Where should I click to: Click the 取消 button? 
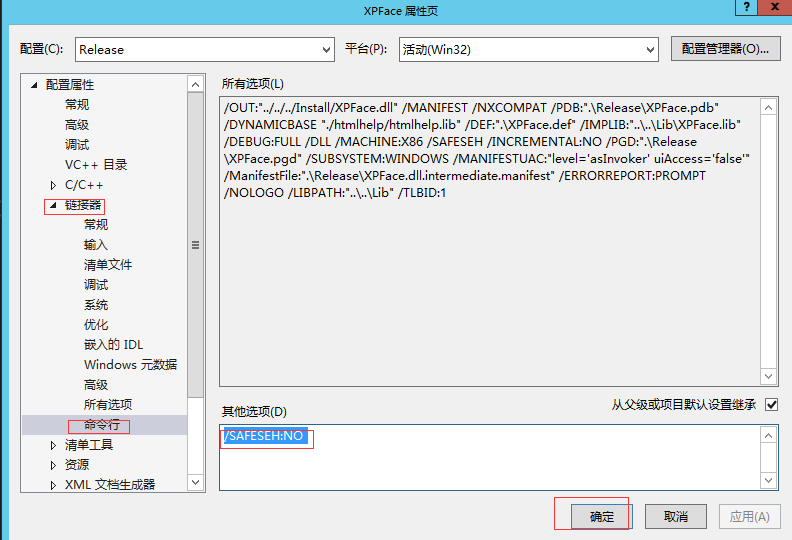tap(676, 517)
